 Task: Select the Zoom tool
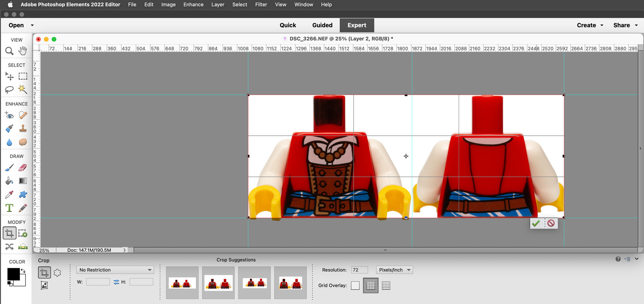9,51
